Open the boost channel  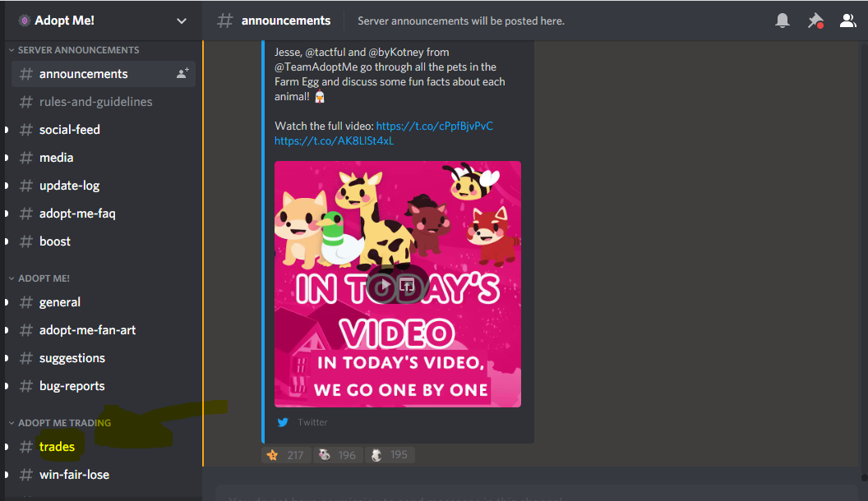104,241
